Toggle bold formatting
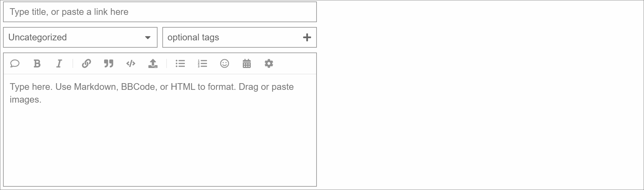The image size is (644, 190). [37, 63]
